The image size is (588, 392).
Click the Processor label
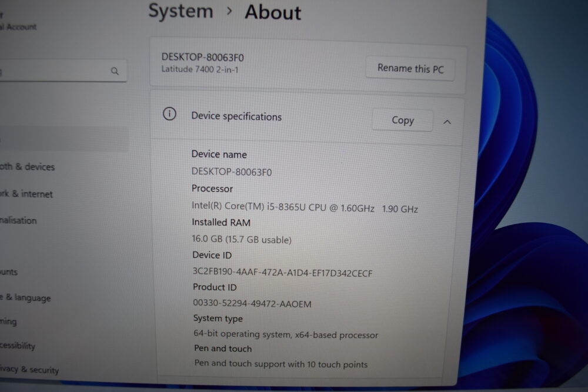[x=212, y=189]
